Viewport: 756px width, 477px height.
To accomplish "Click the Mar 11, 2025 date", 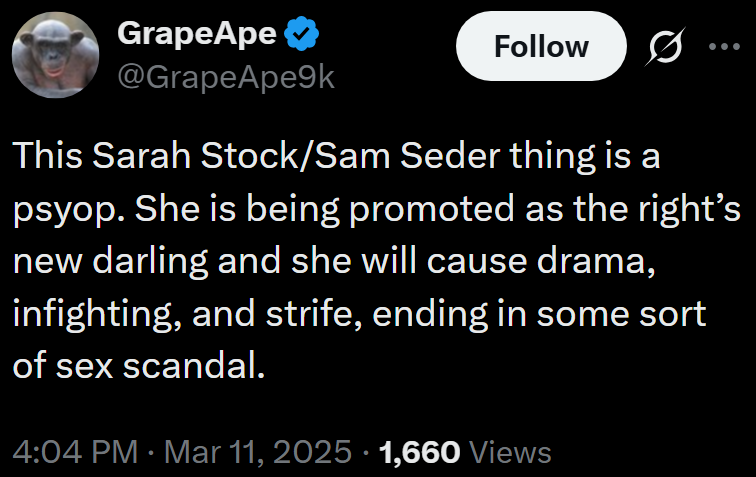I will click(x=258, y=452).
